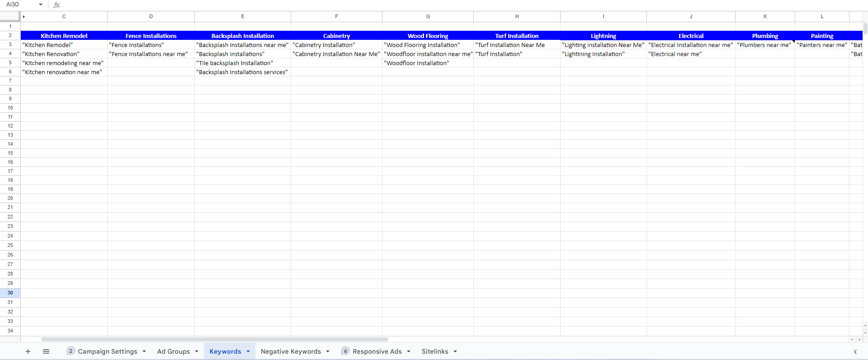This screenshot has width=868, height=360.
Task: Open Sitelinks tab dropdown arrow
Action: tap(455, 351)
